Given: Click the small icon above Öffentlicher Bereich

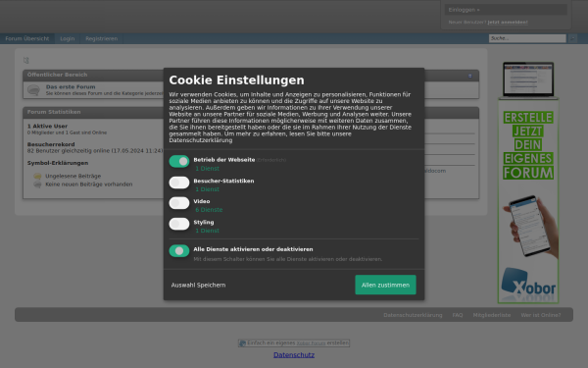Looking at the screenshot, I should [25, 61].
